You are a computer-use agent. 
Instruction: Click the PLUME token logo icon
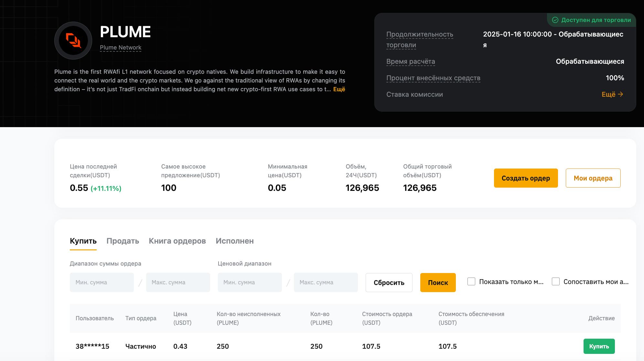click(x=73, y=40)
